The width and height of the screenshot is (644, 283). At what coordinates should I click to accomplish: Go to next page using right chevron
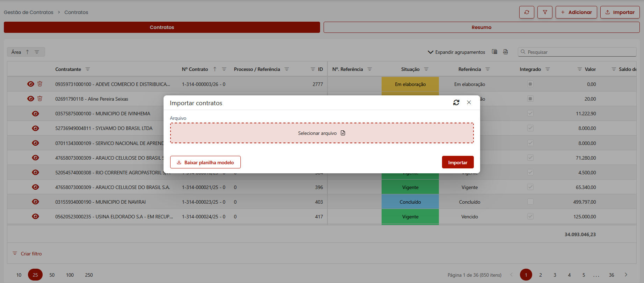point(626,275)
